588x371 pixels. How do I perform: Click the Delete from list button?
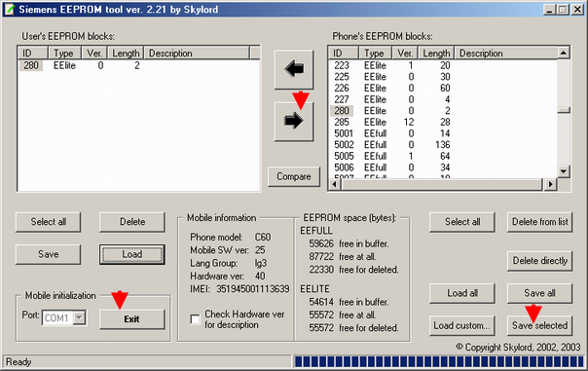[540, 222]
